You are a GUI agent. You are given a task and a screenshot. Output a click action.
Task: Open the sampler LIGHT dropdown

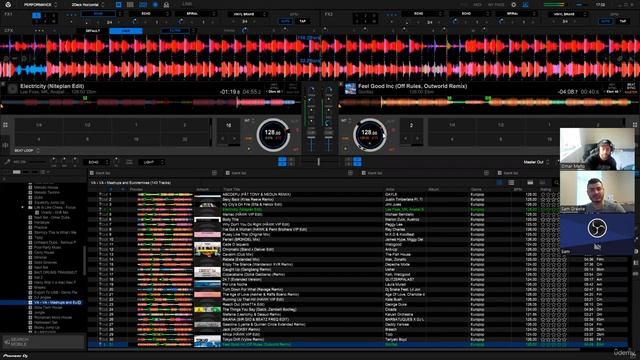click(151, 162)
